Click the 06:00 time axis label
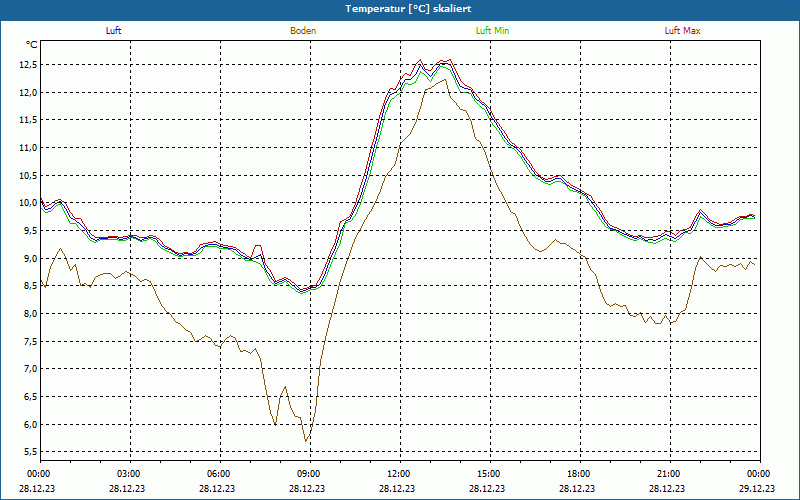800x500 pixels. click(x=220, y=474)
